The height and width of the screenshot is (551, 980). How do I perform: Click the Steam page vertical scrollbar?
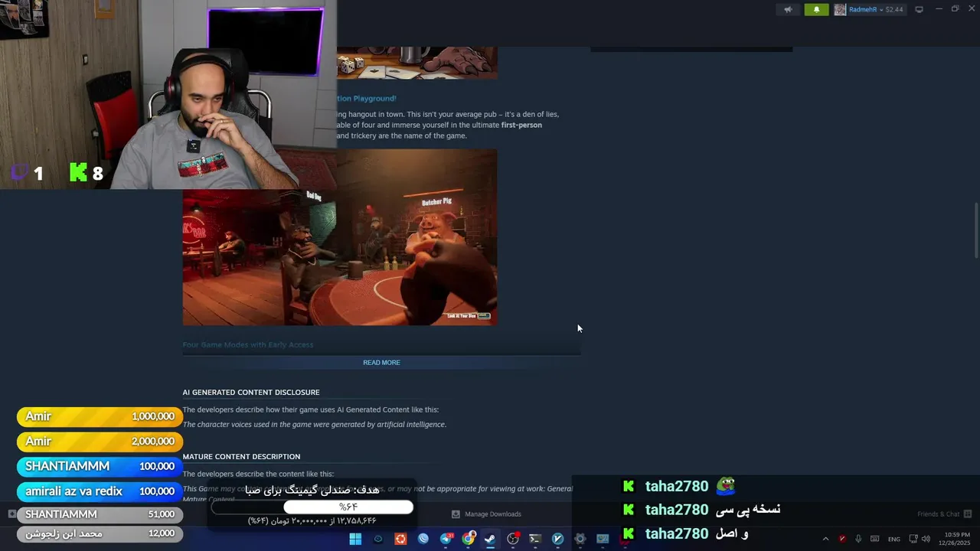pos(975,230)
